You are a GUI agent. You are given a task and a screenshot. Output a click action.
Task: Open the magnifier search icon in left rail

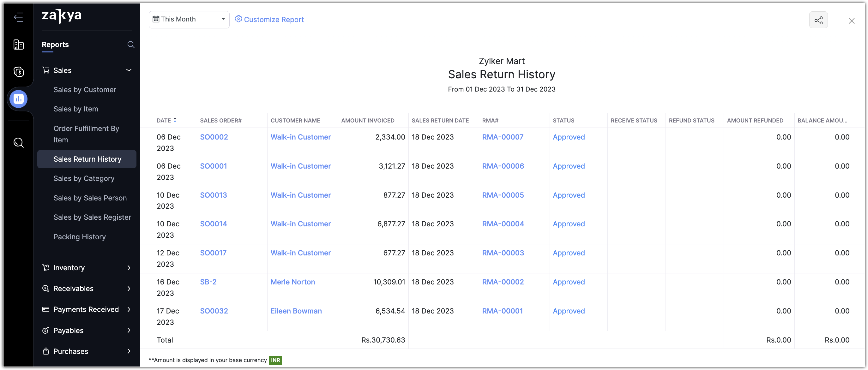[19, 142]
